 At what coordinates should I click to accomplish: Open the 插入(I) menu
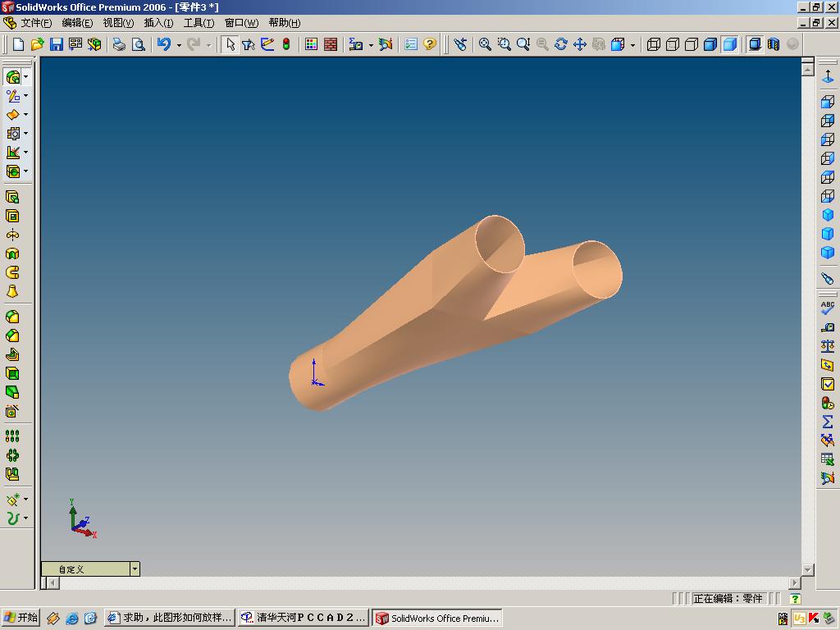[158, 23]
